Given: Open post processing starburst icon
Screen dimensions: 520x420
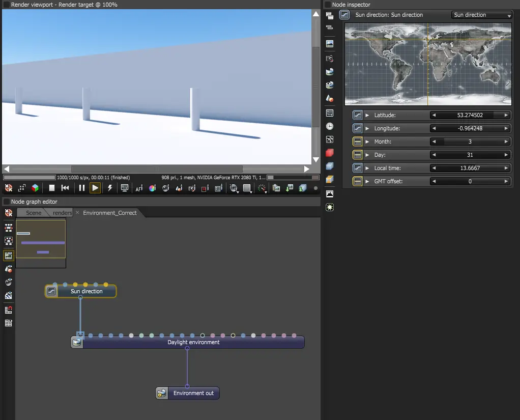Looking at the screenshot, I should 330,207.
